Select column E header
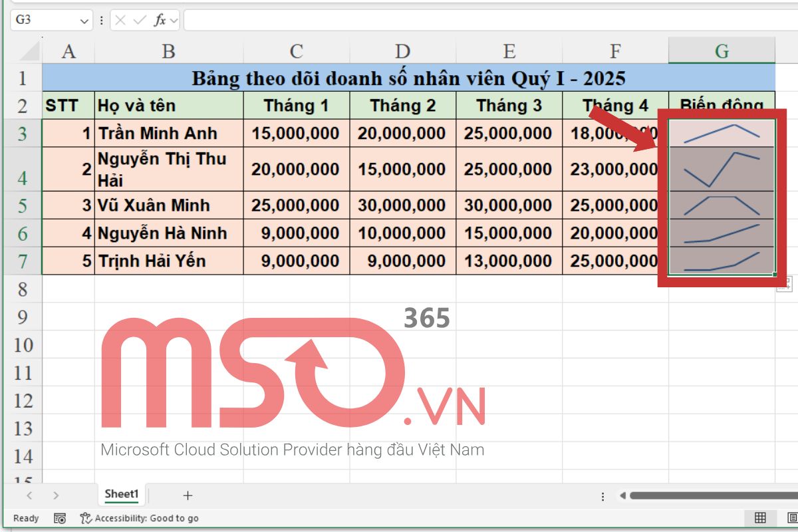The image size is (798, 532). 509,51
